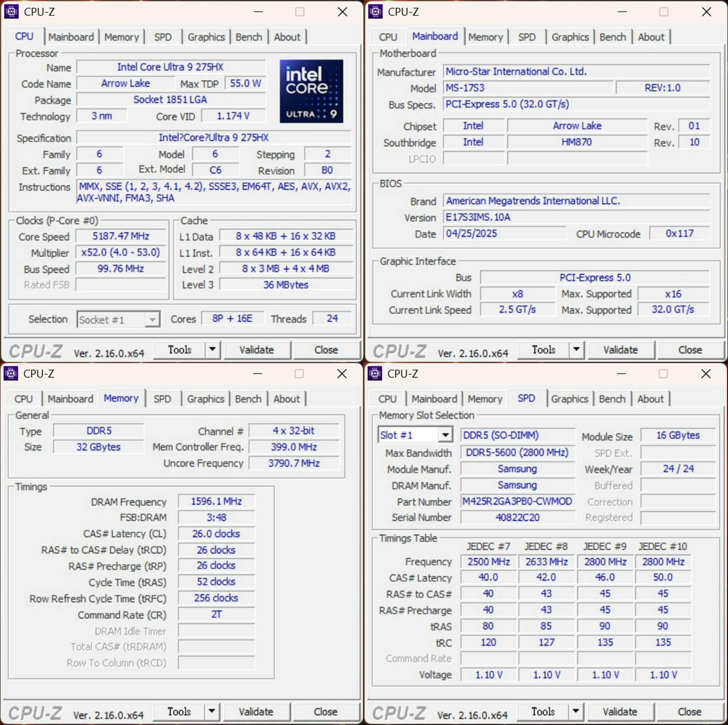Click the CPU Microcode value '0x117'

point(680,233)
